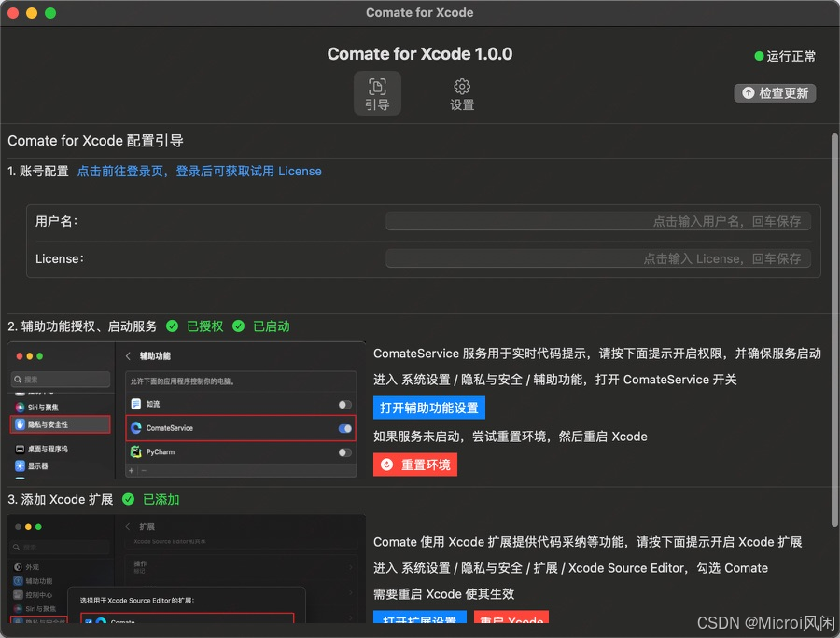Click the 打开扩展设置 blue button
The width and height of the screenshot is (840, 638).
point(420,617)
